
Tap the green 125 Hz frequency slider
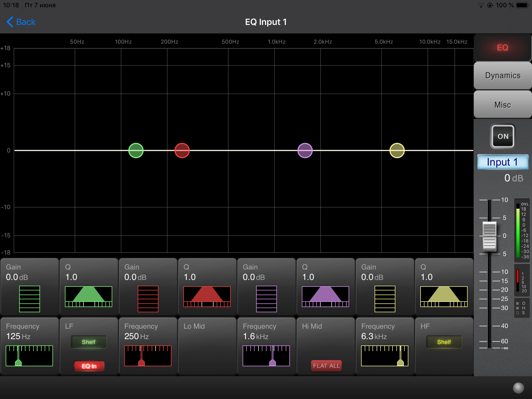click(29, 356)
